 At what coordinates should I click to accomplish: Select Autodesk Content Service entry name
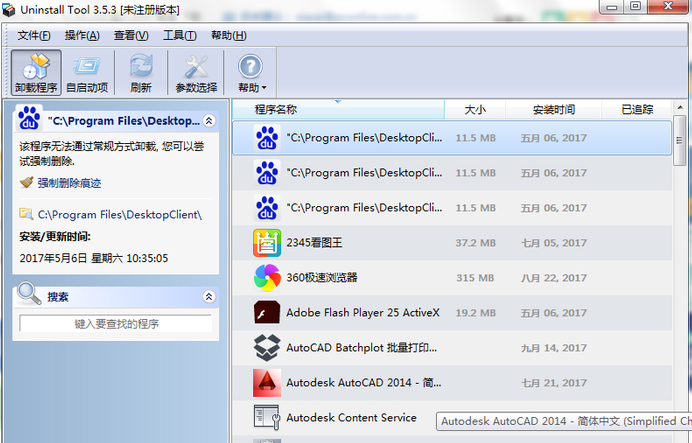(351, 417)
